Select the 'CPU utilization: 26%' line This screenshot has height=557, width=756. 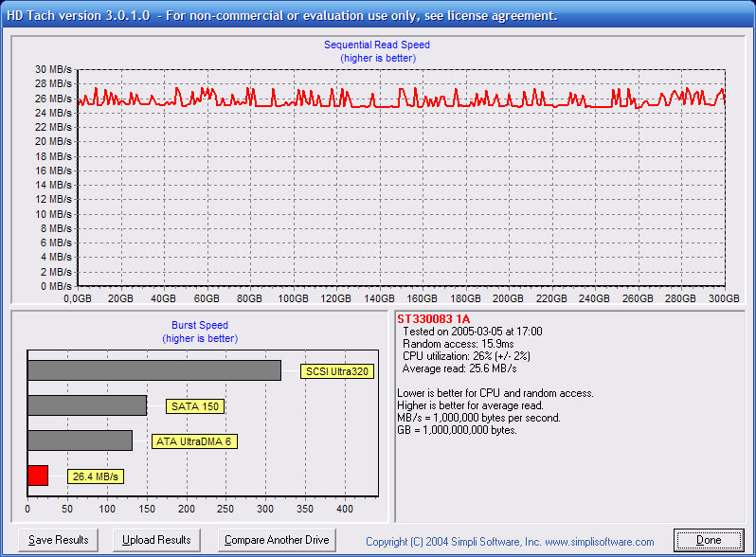(466, 356)
